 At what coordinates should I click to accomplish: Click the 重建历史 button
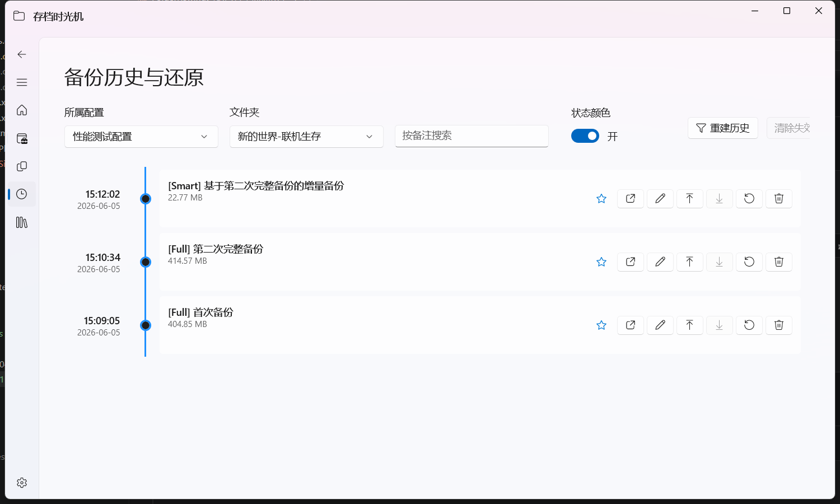point(723,128)
